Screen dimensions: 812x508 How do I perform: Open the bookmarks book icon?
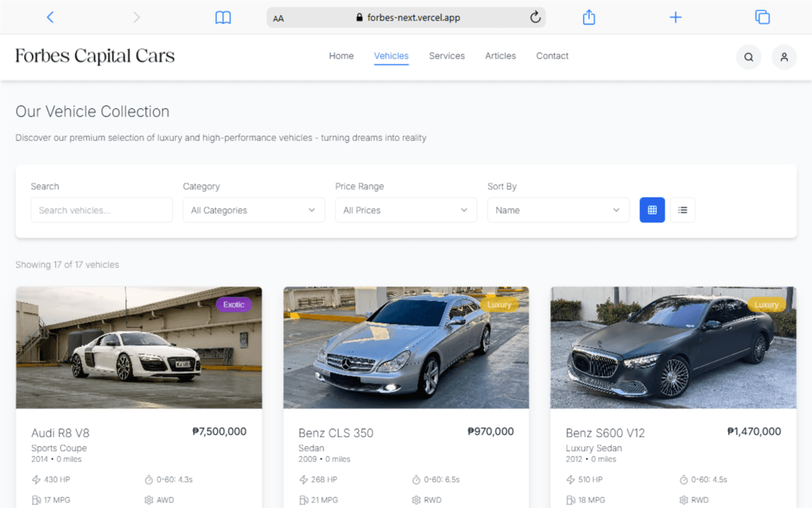coord(223,18)
